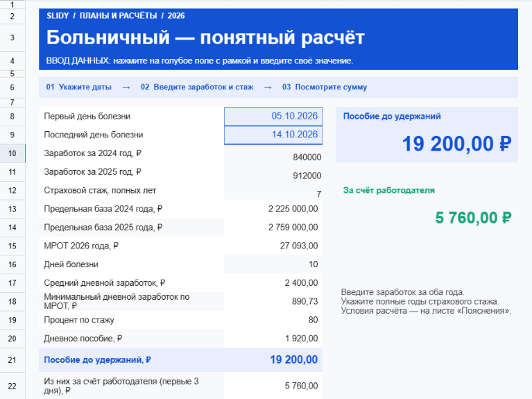This screenshot has width=532, height=399.
Task: Click the label 'Минимальный дневной заработок по МРОТ, ₽'
Action: tap(117, 301)
